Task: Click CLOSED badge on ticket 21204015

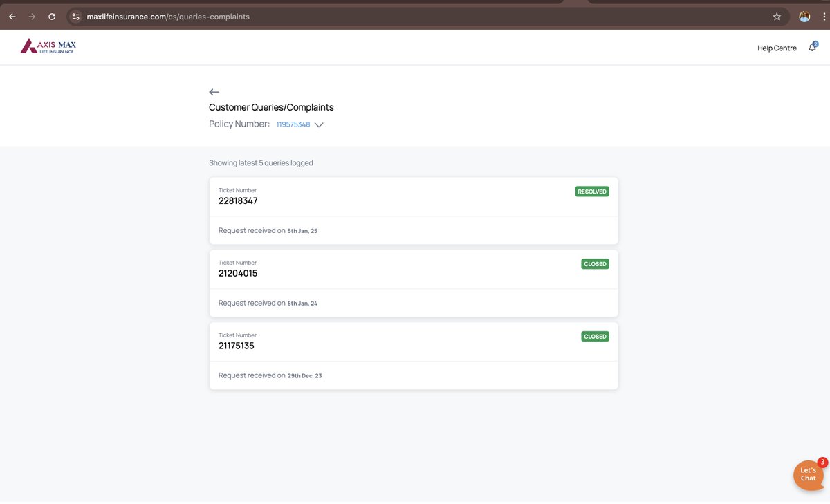Action: pyautogui.click(x=595, y=264)
